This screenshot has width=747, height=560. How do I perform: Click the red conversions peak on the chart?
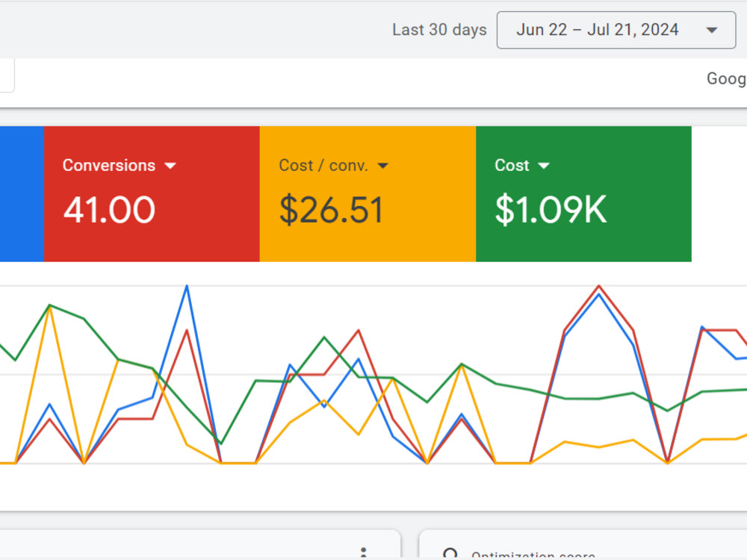coord(599,286)
